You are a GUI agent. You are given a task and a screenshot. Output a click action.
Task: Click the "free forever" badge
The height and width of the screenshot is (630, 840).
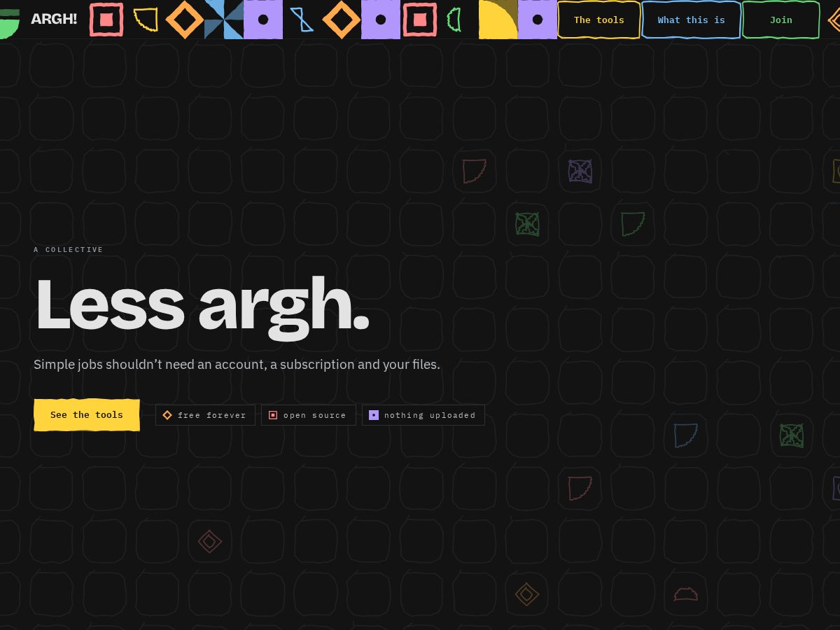pos(205,415)
